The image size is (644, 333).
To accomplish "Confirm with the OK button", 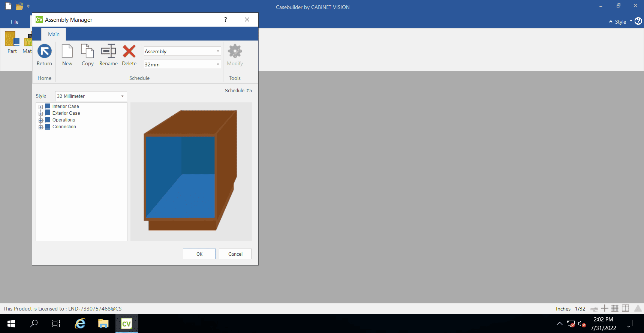I will tap(199, 254).
